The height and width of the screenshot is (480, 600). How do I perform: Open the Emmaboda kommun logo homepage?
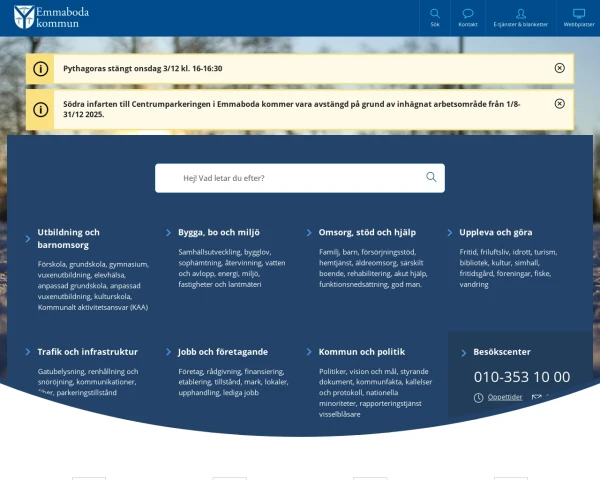click(51, 17)
